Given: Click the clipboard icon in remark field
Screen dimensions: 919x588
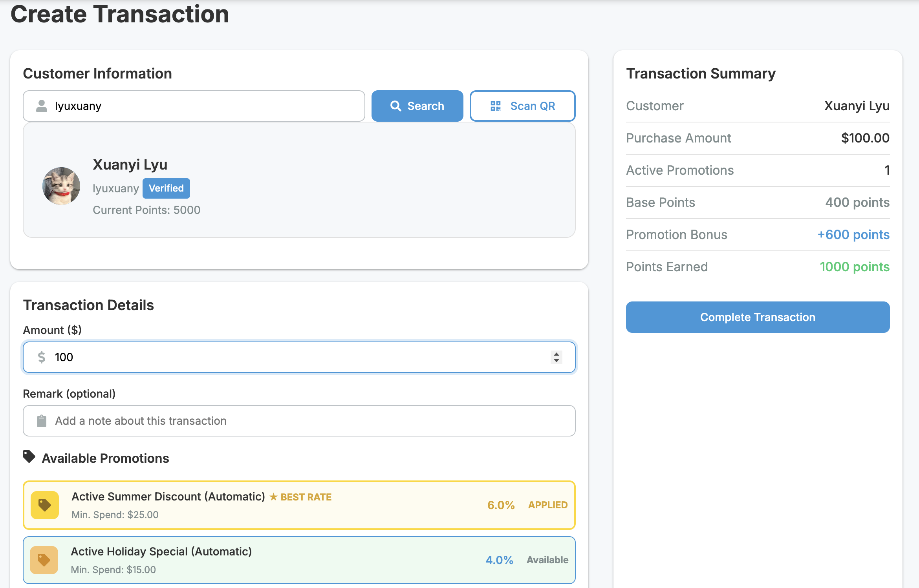Looking at the screenshot, I should (42, 421).
